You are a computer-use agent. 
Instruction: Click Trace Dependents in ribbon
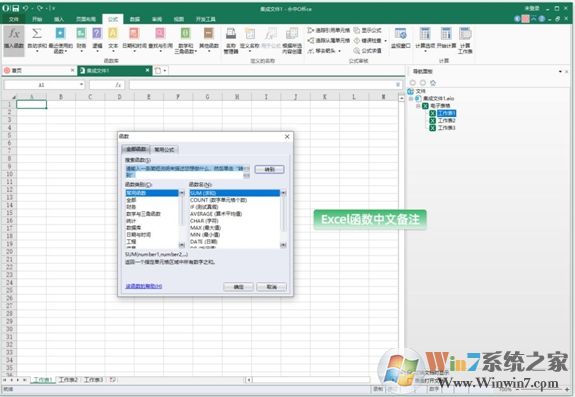tap(329, 40)
